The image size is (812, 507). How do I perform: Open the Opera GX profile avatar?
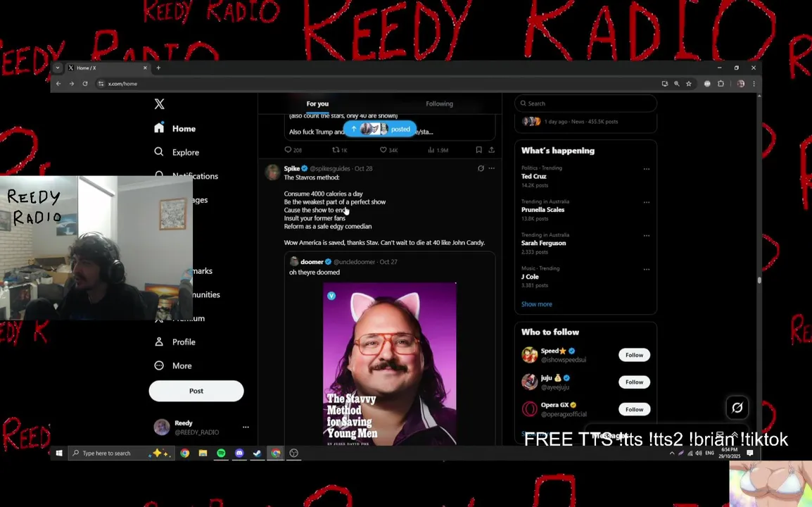(529, 409)
